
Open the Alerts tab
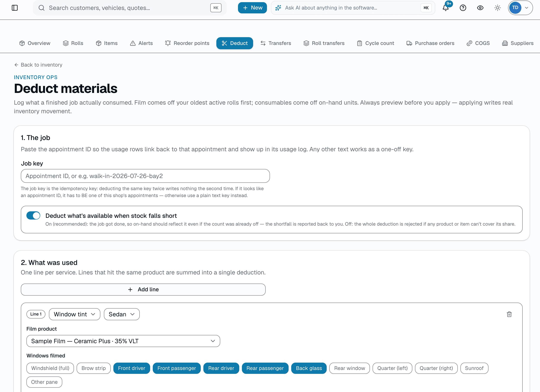[x=141, y=43]
